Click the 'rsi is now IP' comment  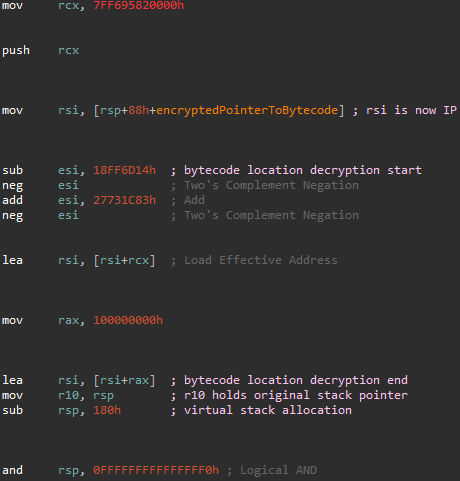coord(411,110)
